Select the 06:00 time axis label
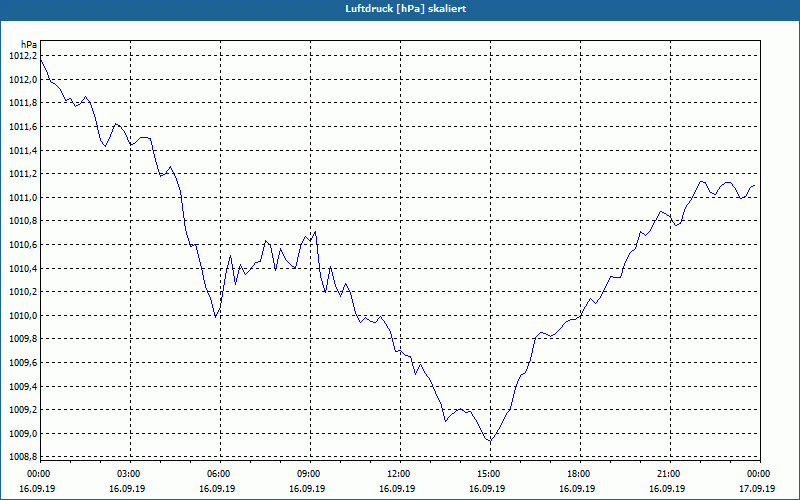Screen dimensions: 800x500 tap(220, 474)
